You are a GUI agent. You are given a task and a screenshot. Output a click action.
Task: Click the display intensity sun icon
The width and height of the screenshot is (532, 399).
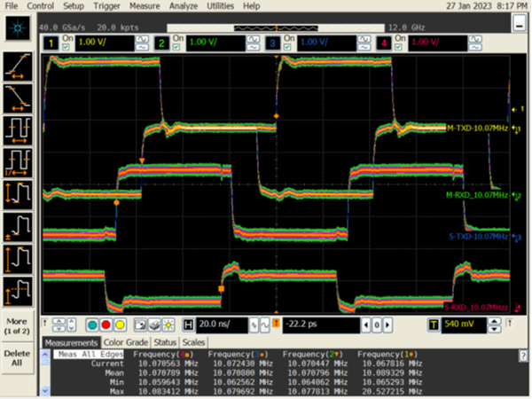168,325
